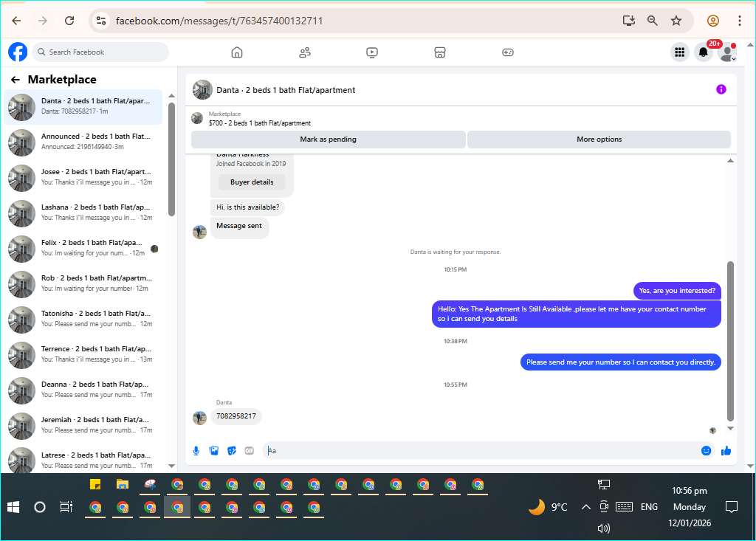View site information icon in address bar
The image size is (756, 541).
tap(101, 21)
